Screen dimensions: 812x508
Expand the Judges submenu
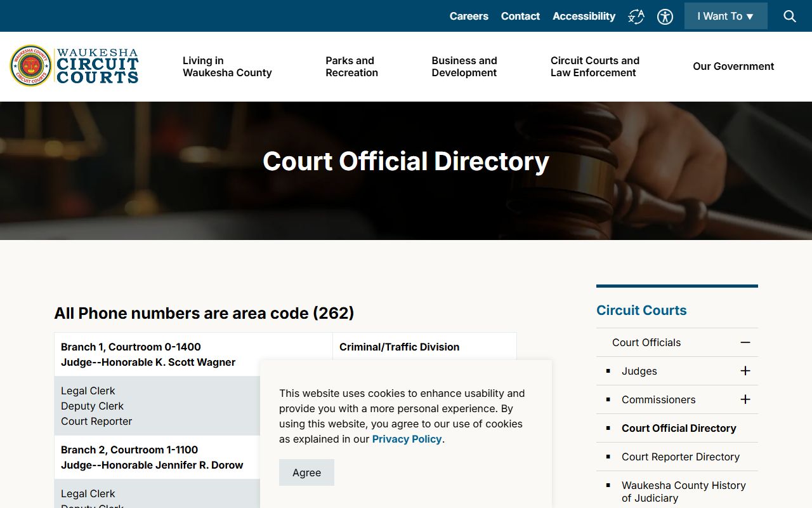[745, 371]
